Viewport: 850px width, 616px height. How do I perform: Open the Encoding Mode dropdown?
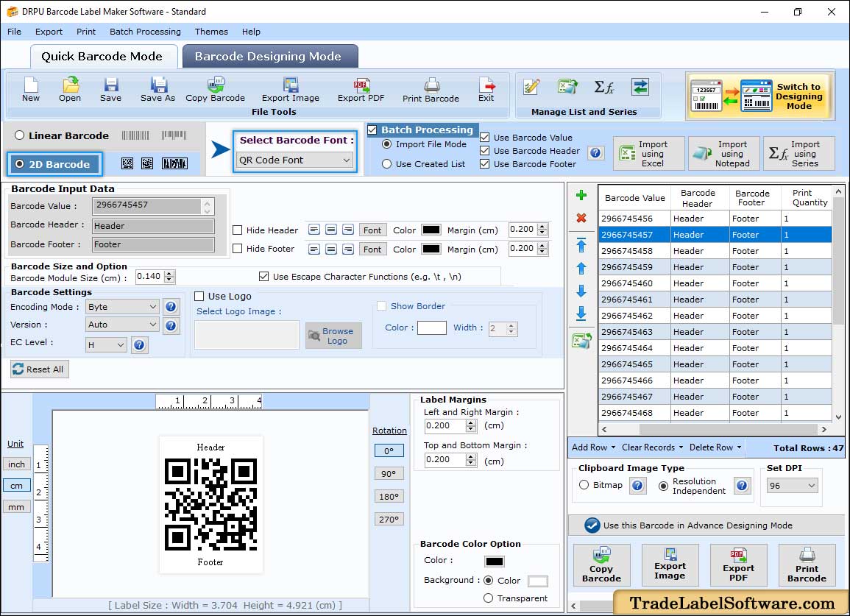coord(122,307)
